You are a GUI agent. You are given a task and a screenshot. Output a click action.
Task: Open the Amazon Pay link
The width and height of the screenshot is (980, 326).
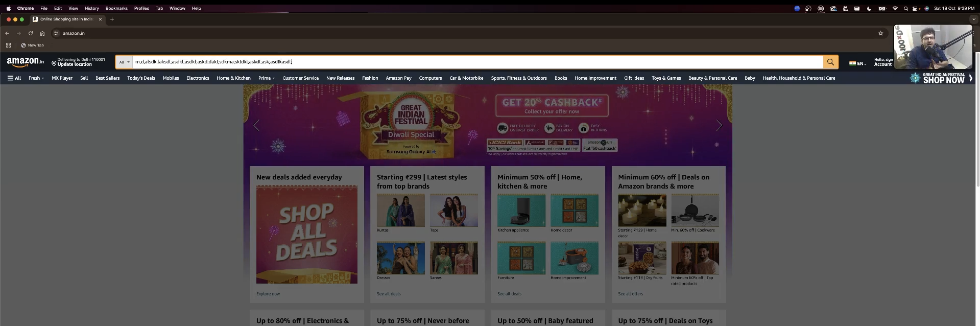pos(398,78)
